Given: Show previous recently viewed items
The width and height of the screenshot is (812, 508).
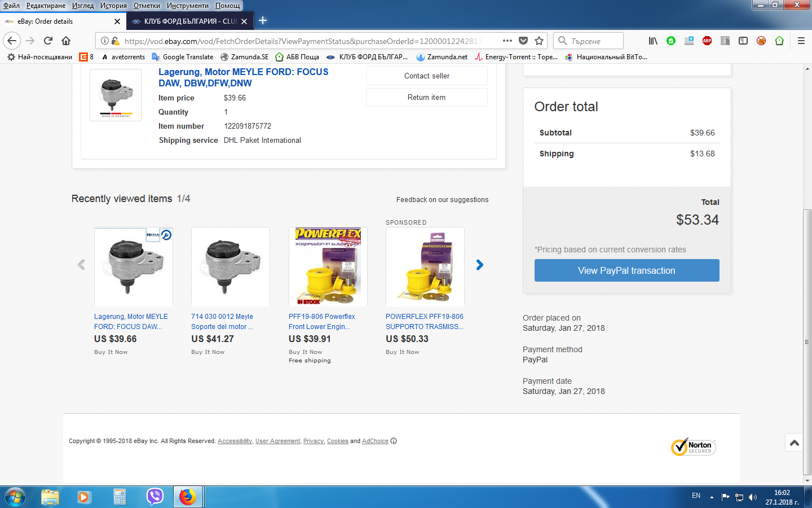Looking at the screenshot, I should coord(81,265).
